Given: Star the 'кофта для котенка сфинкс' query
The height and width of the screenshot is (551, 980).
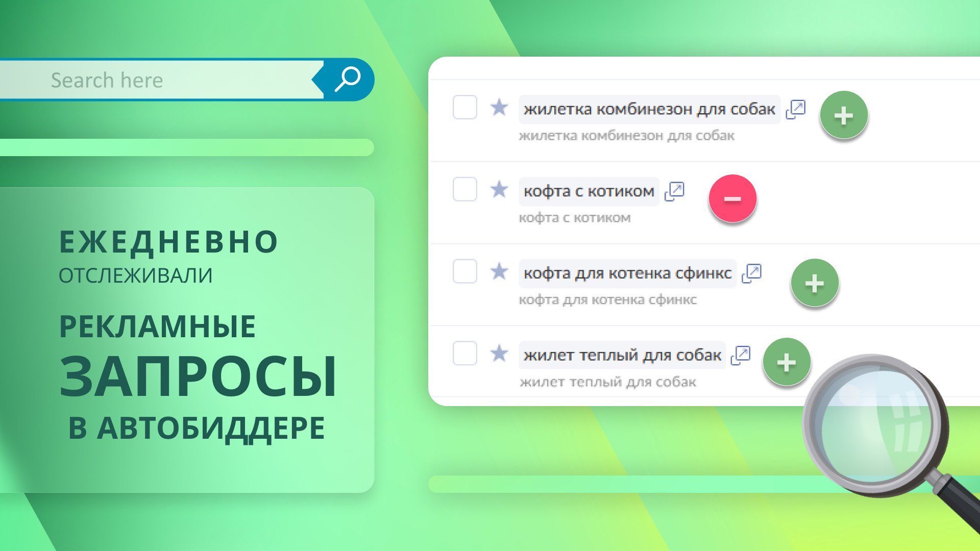Looking at the screenshot, I should pos(499,271).
